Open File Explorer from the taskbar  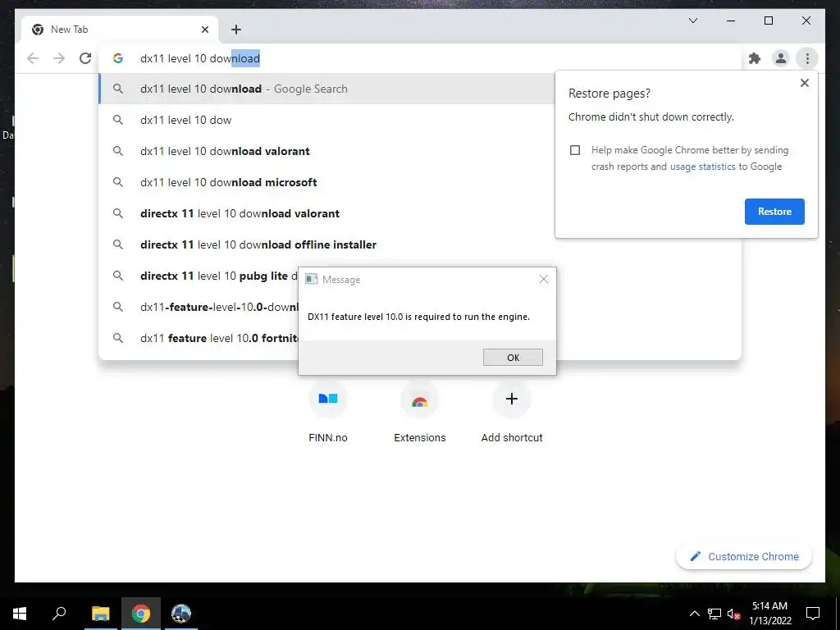pyautogui.click(x=100, y=614)
